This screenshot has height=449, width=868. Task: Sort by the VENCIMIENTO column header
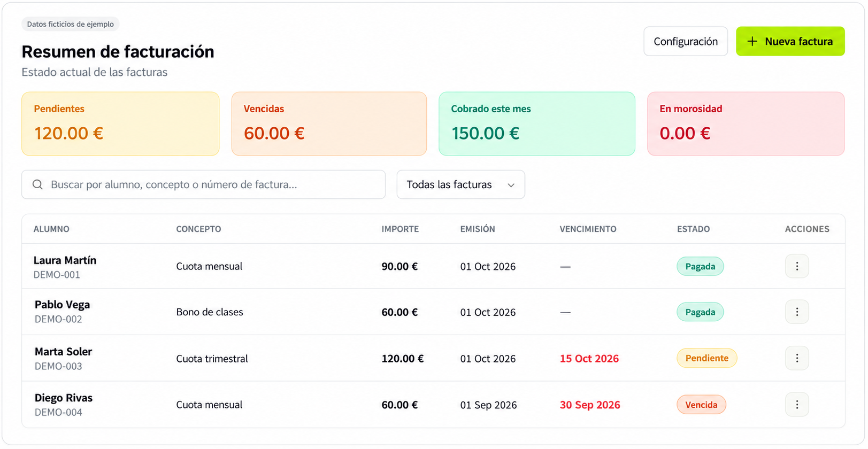(x=588, y=229)
